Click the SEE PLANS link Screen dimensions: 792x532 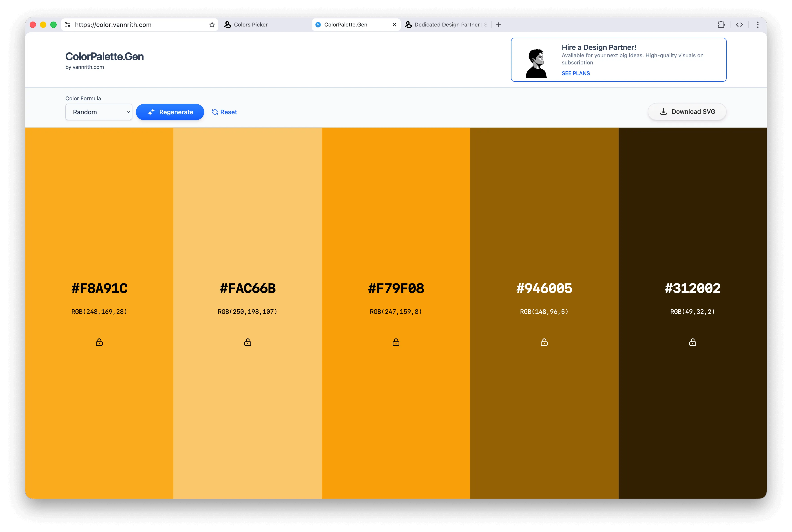(575, 73)
